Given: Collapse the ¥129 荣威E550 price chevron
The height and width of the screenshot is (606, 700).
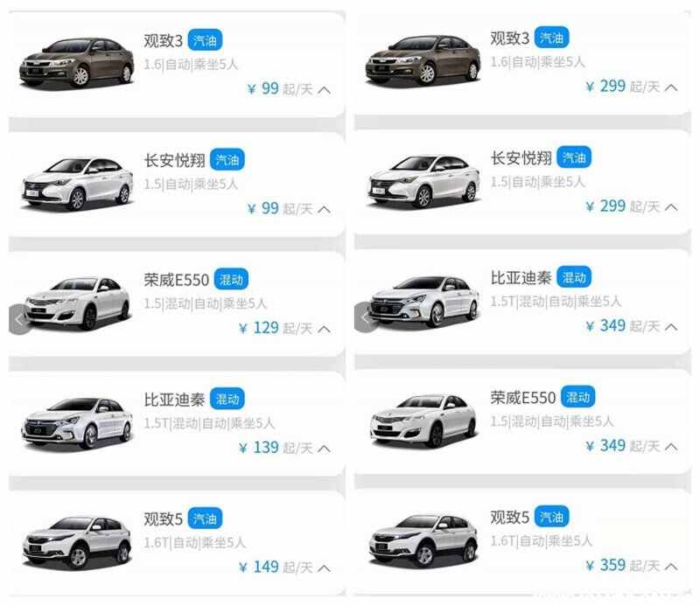Looking at the screenshot, I should click(324, 330).
